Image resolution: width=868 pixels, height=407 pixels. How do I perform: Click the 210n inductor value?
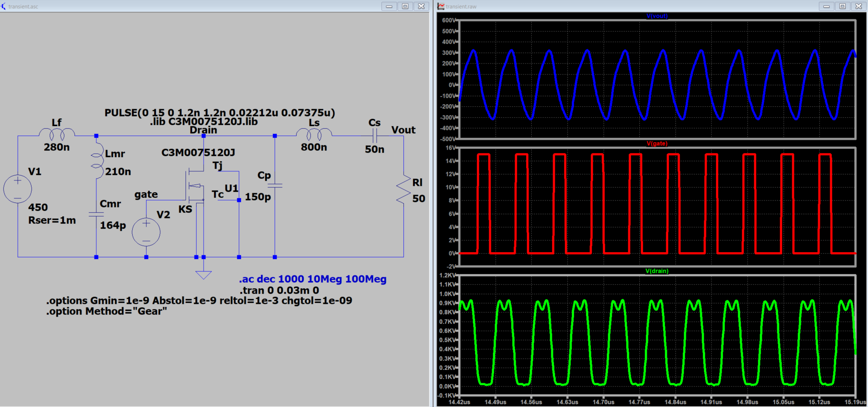pos(118,172)
